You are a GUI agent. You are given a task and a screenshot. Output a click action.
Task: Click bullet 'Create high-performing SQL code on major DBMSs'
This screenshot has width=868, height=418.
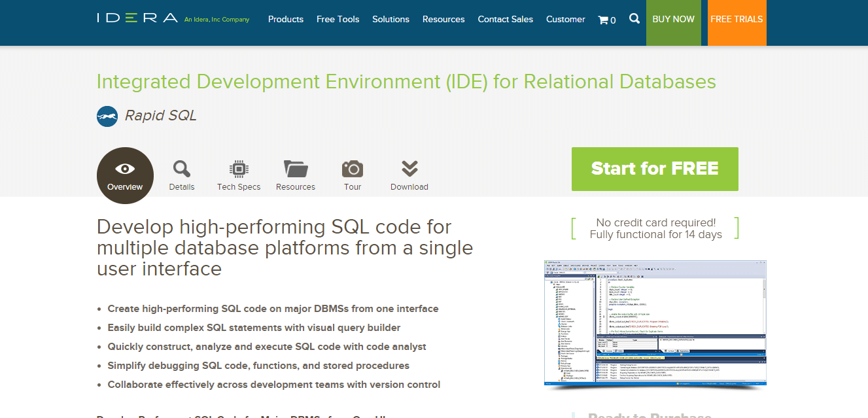pos(273,308)
